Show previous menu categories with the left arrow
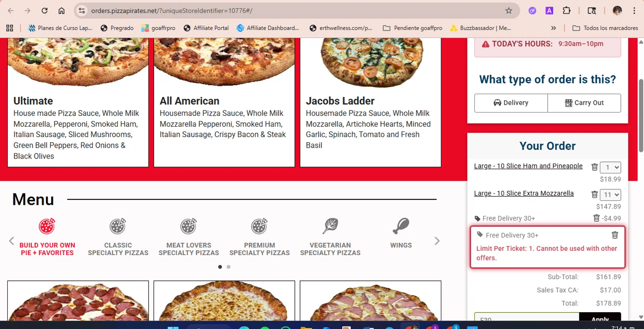 (12, 241)
